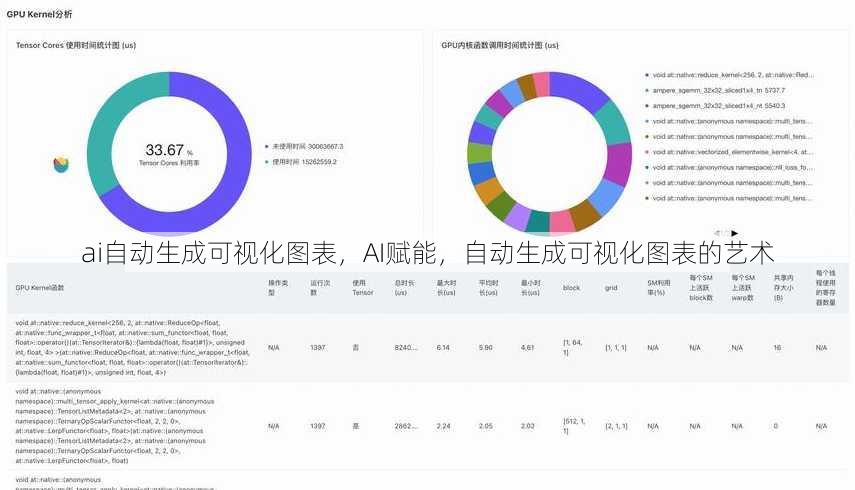Click the previous-page arrow of the kernel legend
855x490 pixels.
click(718, 233)
